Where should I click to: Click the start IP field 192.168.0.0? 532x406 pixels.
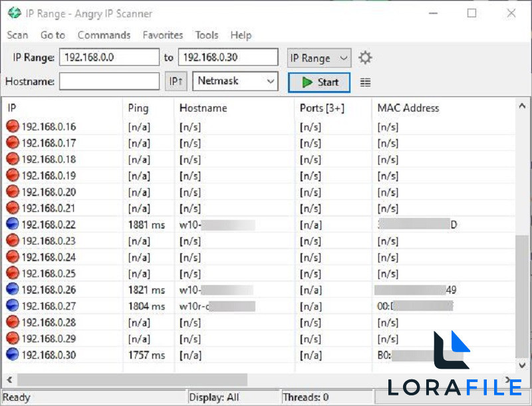[x=109, y=57]
